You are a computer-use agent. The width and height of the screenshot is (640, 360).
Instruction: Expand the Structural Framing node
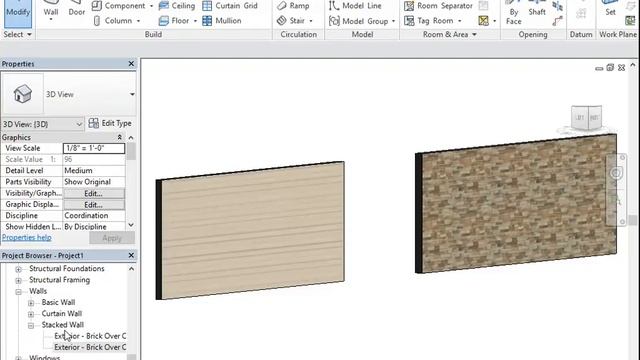tap(18, 280)
